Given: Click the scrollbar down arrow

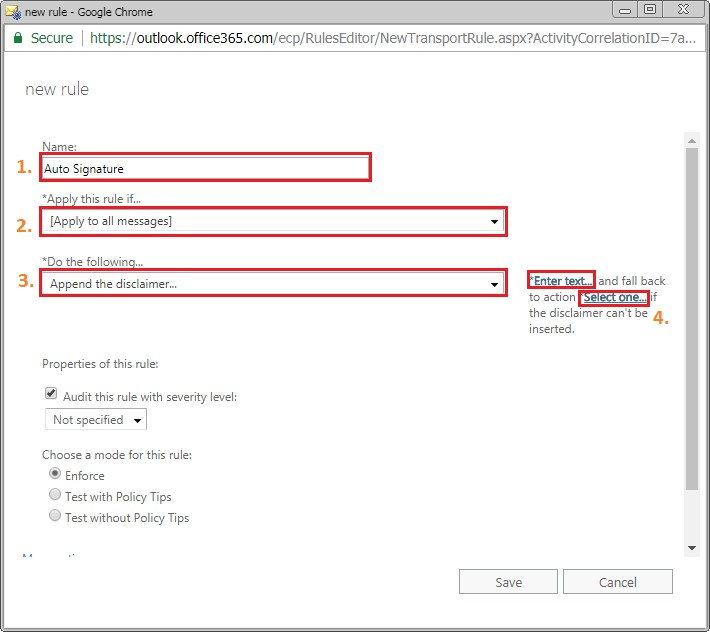Looking at the screenshot, I should pyautogui.click(x=691, y=548).
